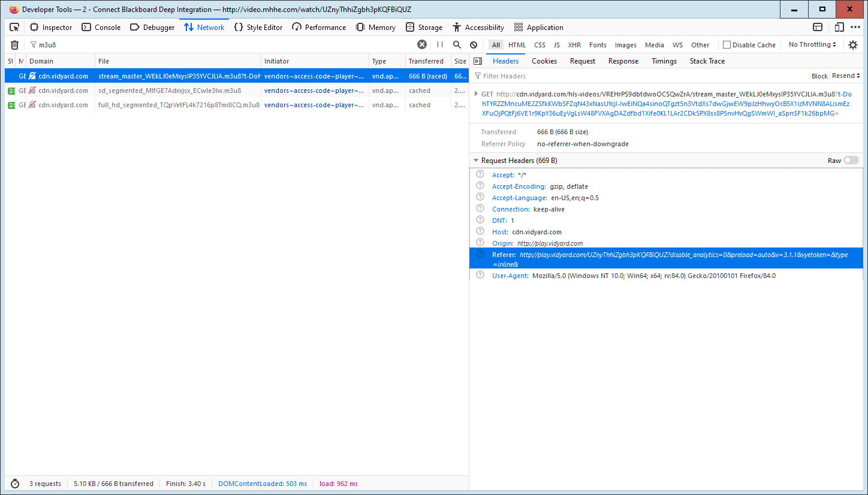Open the request blocking panel
This screenshot has width=868, height=495.
tap(474, 44)
